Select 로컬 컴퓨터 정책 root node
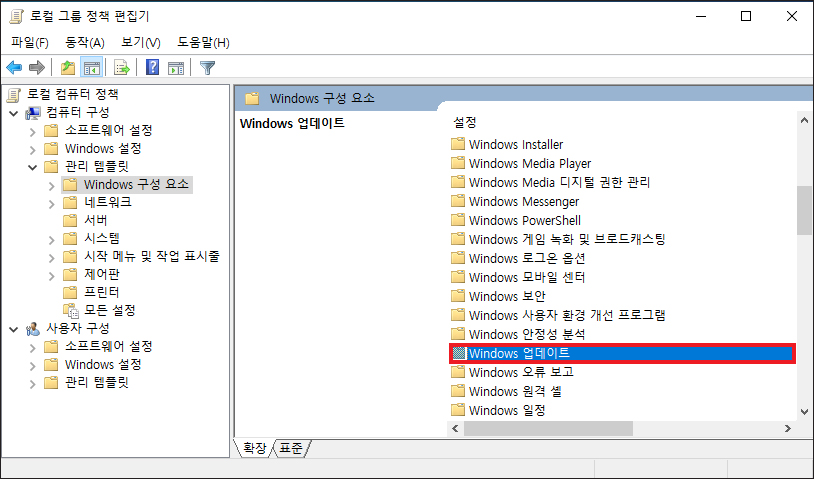The width and height of the screenshot is (814, 479). coord(73,94)
